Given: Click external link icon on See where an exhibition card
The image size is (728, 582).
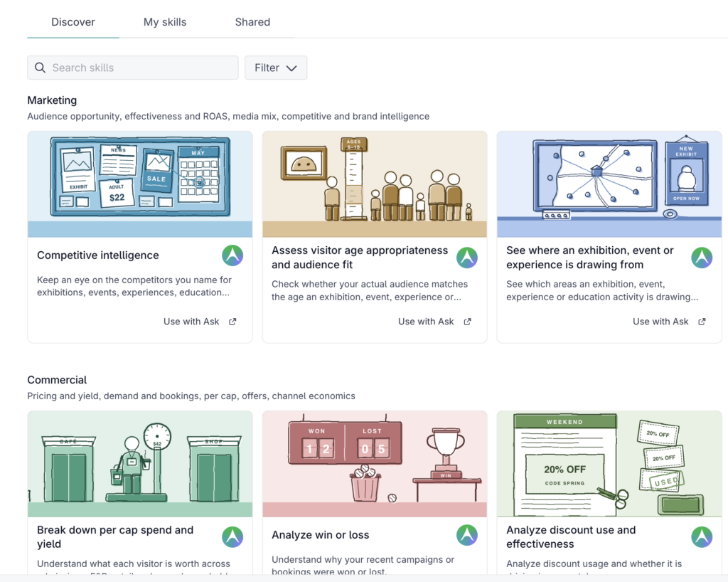Looking at the screenshot, I should [x=702, y=322].
